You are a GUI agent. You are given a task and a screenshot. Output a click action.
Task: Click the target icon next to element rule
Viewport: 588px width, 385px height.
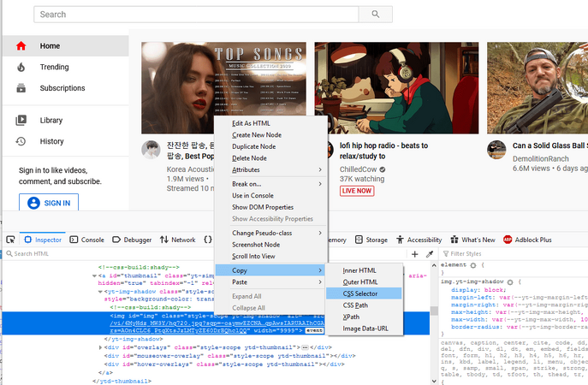click(x=473, y=265)
